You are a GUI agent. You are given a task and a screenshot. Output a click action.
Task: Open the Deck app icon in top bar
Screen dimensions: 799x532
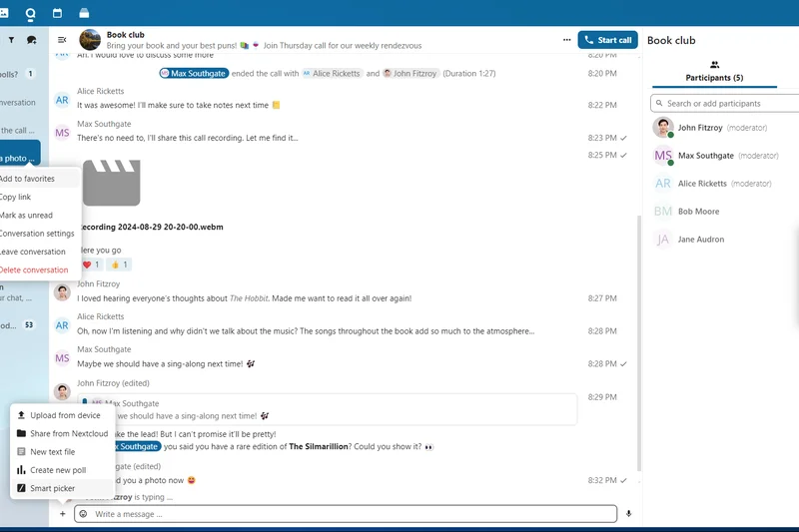click(x=84, y=13)
